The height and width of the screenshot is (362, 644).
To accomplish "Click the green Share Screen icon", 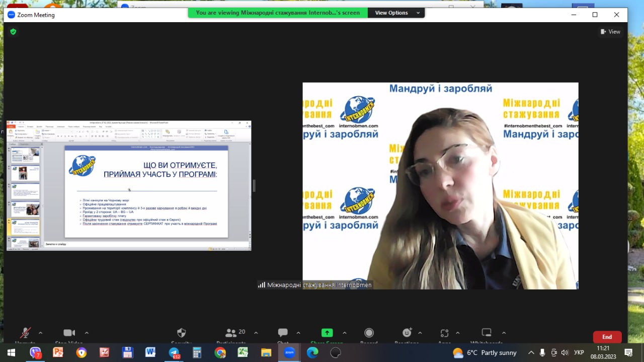I will click(327, 333).
